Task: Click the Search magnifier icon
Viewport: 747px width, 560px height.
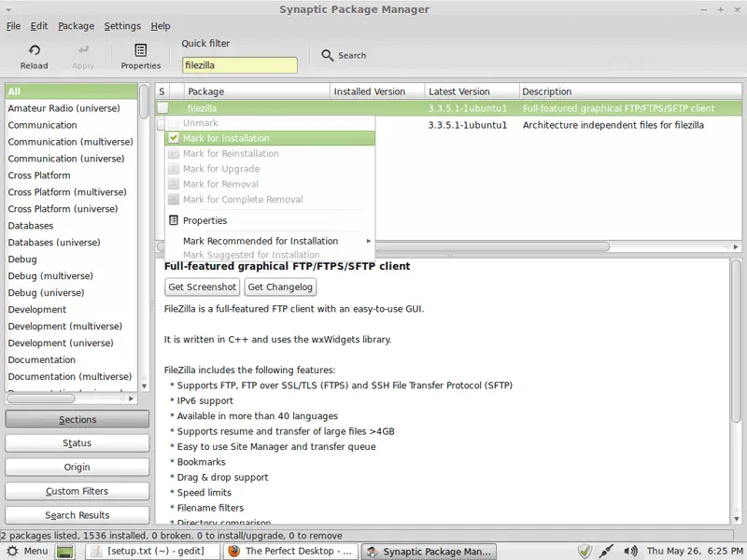Action: (x=328, y=55)
